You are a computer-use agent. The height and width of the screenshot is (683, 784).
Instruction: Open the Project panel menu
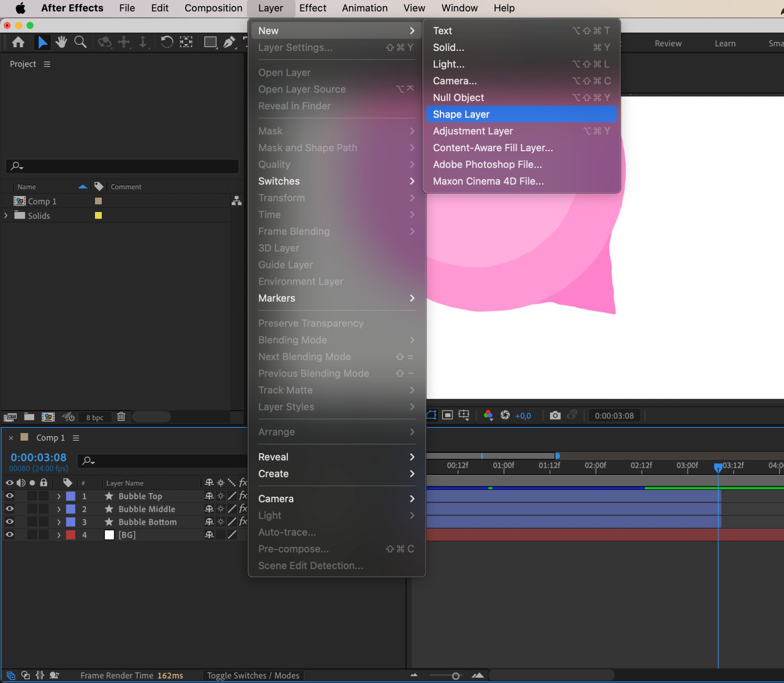(x=47, y=64)
